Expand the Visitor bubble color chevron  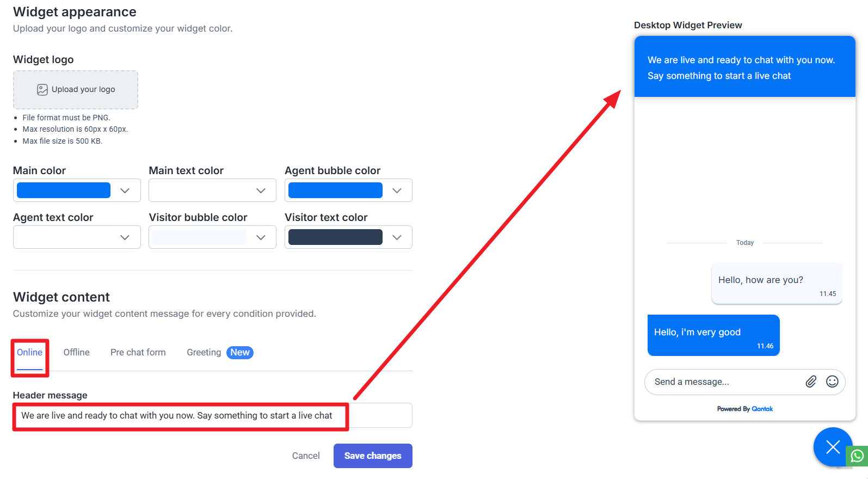(261, 237)
